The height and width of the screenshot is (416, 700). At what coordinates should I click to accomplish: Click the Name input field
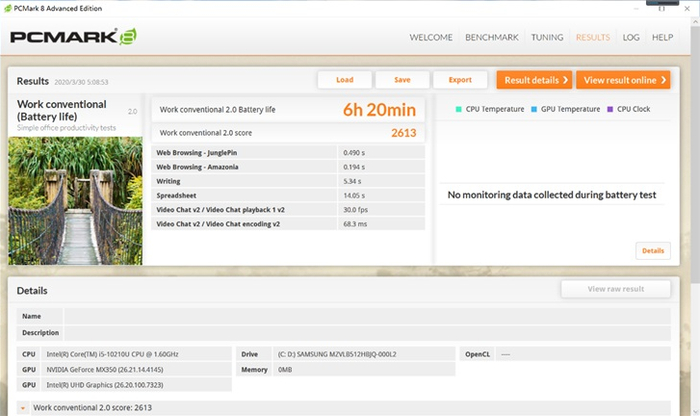(x=366, y=316)
